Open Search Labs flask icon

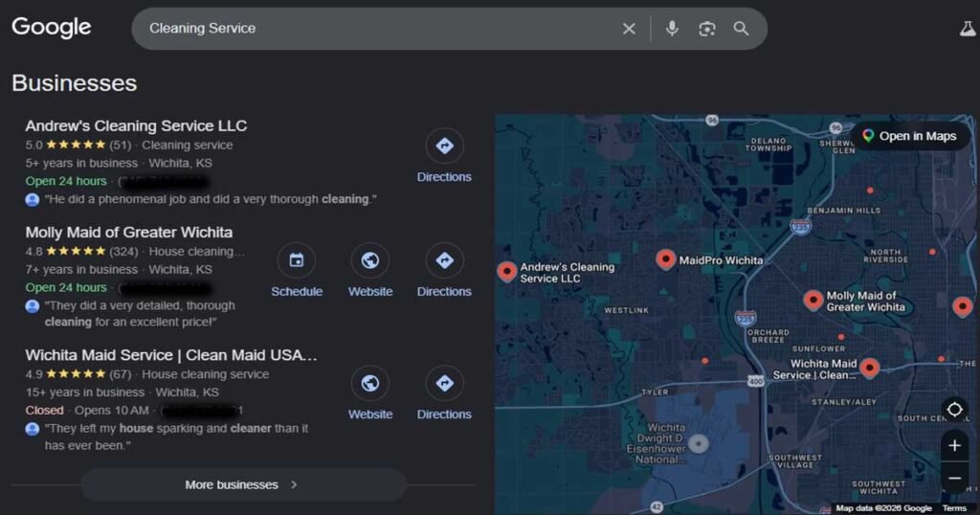pos(968,29)
